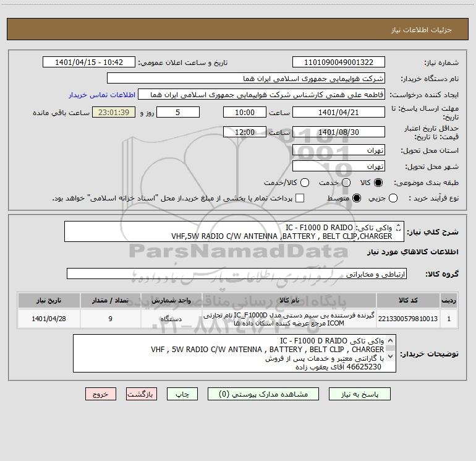
Task: Click delivery province field تهران
Action: (x=339, y=150)
